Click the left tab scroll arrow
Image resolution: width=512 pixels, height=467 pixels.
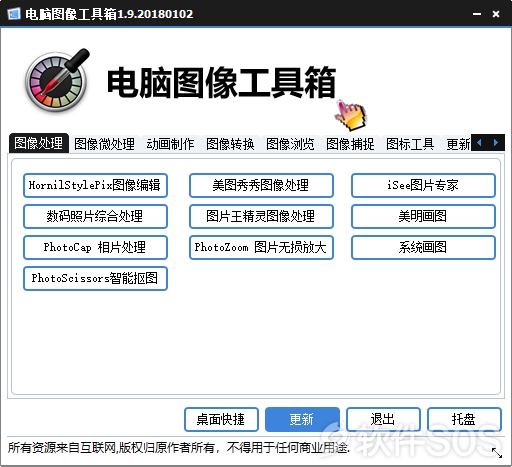coord(480,143)
